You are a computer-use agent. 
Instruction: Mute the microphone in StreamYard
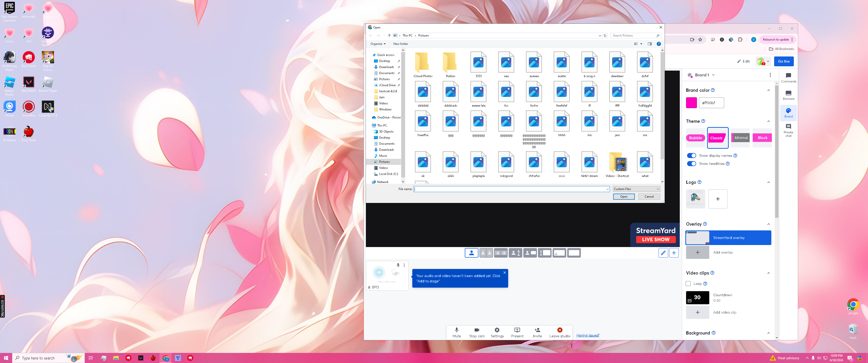point(456,332)
